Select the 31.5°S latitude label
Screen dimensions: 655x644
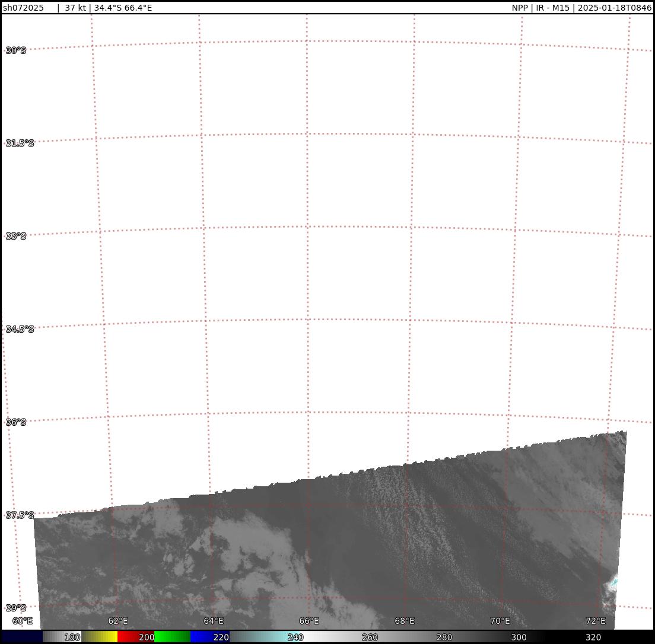pyautogui.click(x=20, y=144)
